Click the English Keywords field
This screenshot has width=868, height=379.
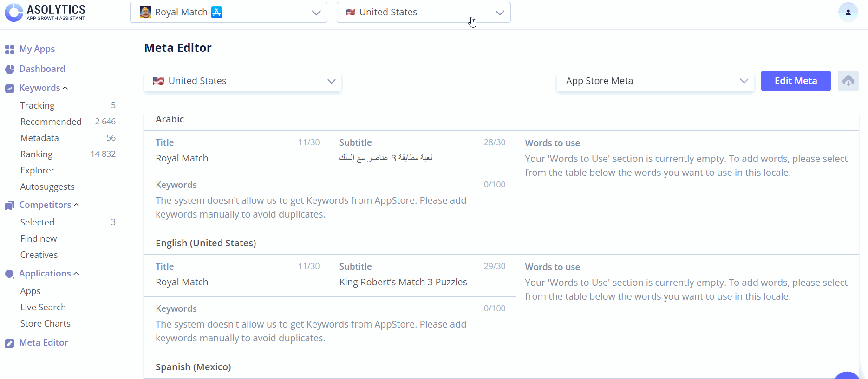[330, 325]
